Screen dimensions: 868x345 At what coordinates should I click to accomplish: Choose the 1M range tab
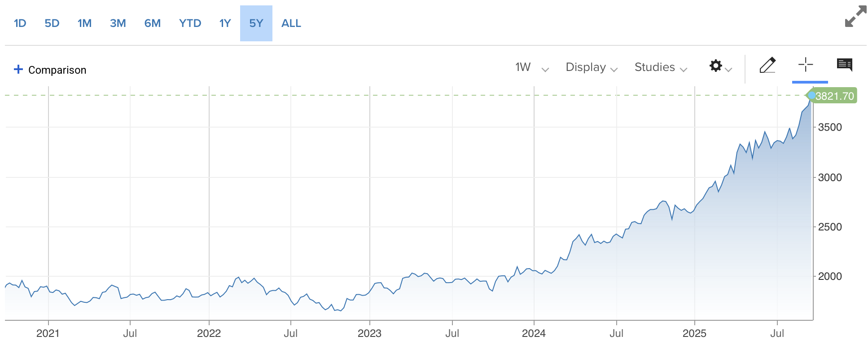84,23
